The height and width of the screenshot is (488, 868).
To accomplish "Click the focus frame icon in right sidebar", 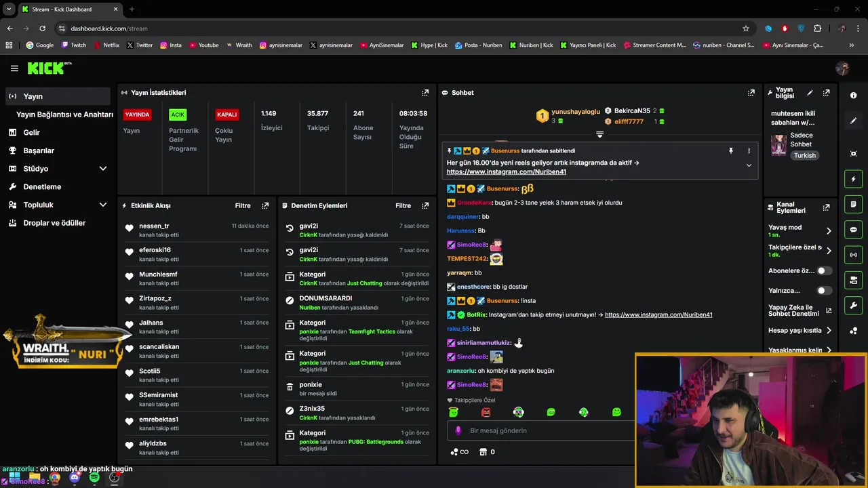I will coord(853,154).
